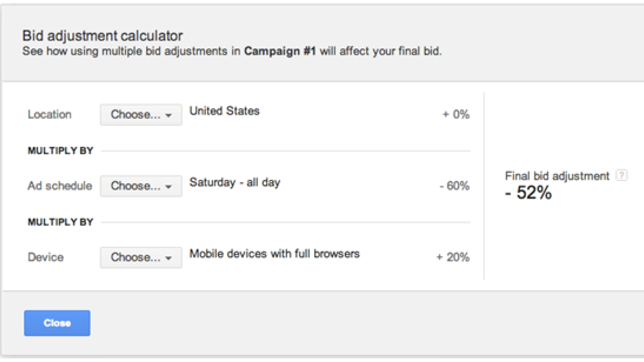Open the Ad schedule Choose dropdown
The height and width of the screenshot is (362, 644).
click(x=141, y=186)
